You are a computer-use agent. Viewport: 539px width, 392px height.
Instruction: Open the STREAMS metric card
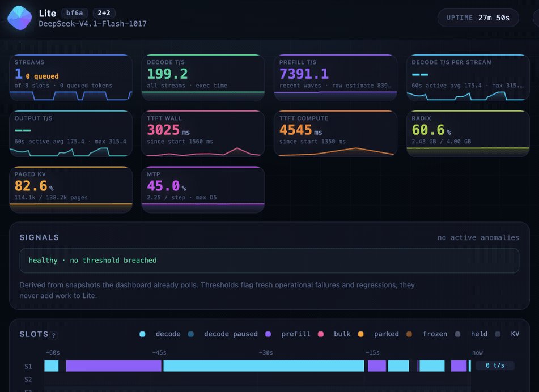coord(71,78)
